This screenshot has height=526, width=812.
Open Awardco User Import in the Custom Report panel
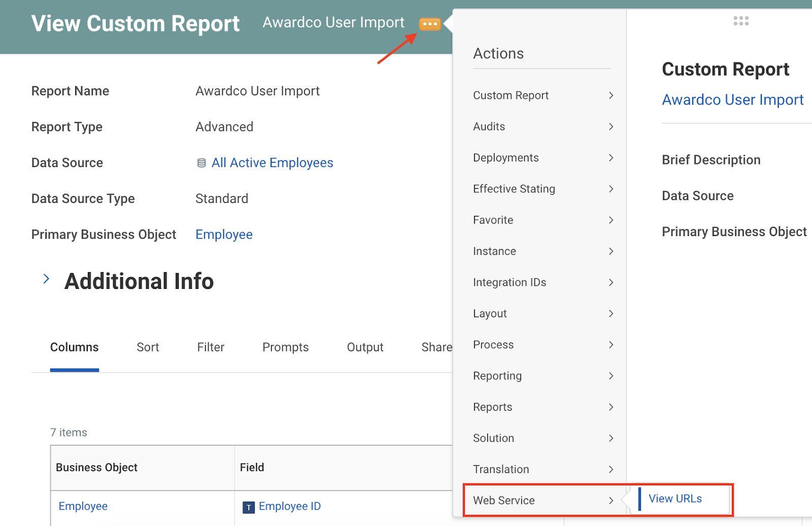733,100
